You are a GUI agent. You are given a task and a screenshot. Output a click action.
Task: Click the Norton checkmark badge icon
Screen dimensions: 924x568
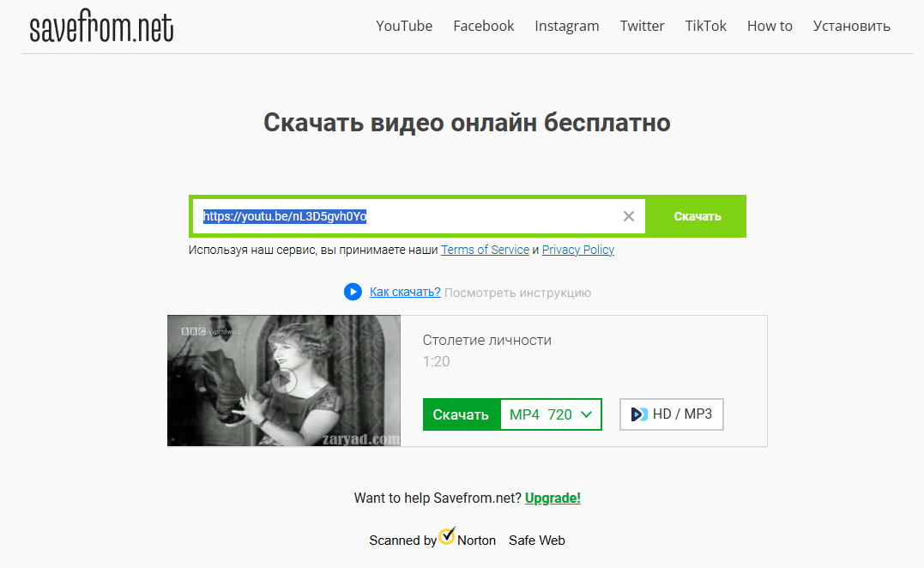pos(447,536)
